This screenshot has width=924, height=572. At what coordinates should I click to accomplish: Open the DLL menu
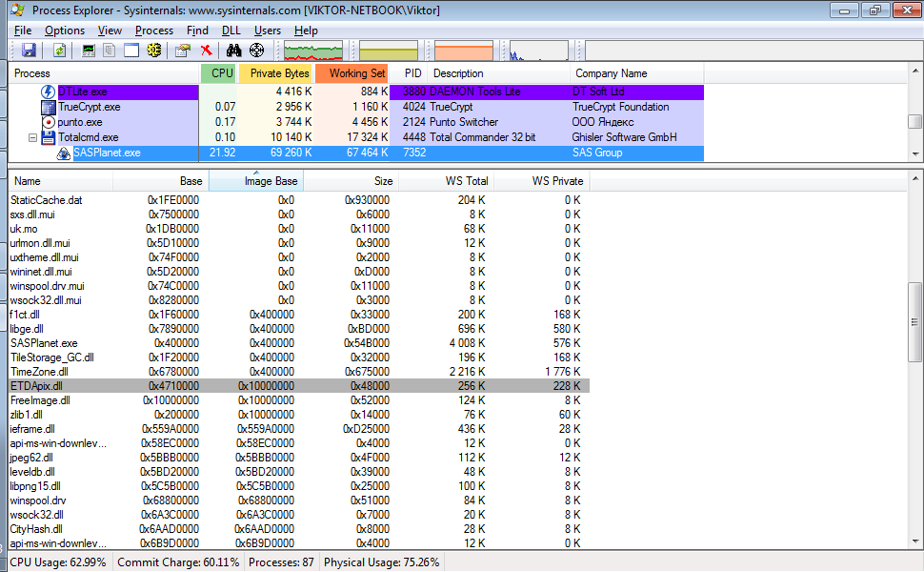click(231, 31)
